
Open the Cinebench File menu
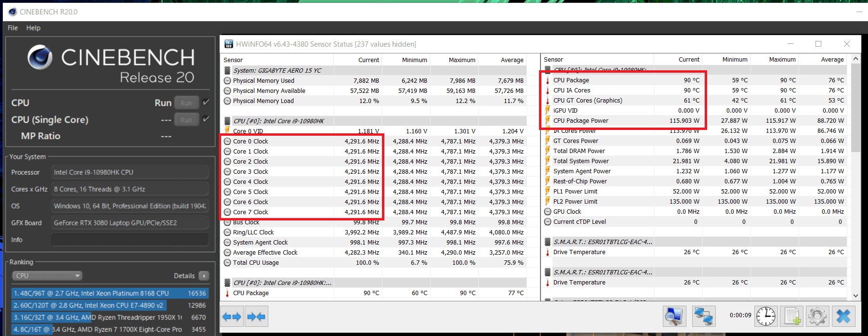click(x=13, y=28)
